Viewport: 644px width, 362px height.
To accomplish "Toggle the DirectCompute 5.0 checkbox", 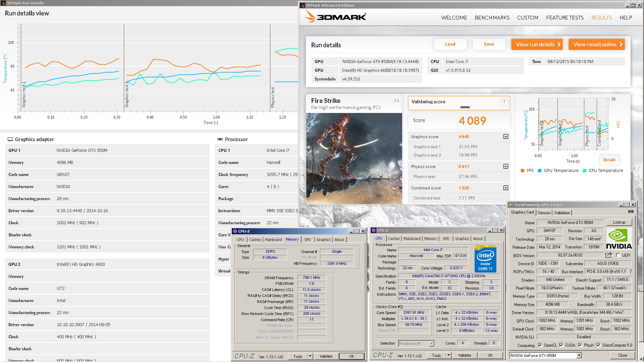I will pyautogui.click(x=598, y=345).
